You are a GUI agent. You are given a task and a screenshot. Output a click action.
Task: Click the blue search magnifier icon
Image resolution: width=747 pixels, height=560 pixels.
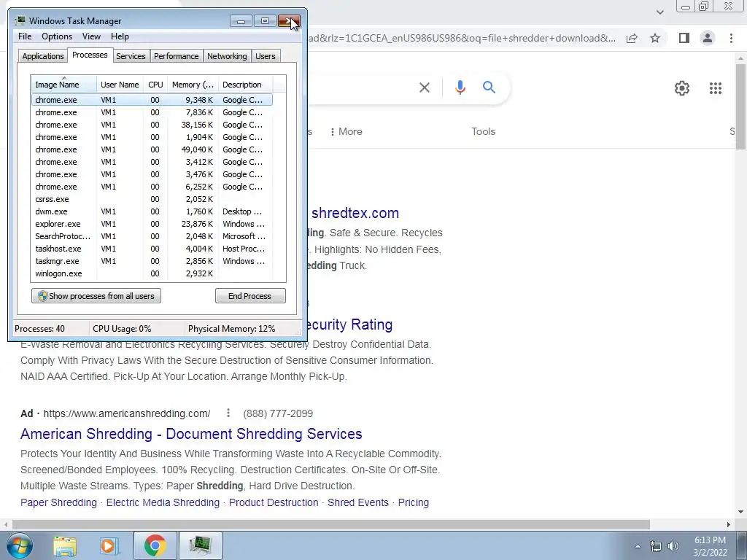489,87
